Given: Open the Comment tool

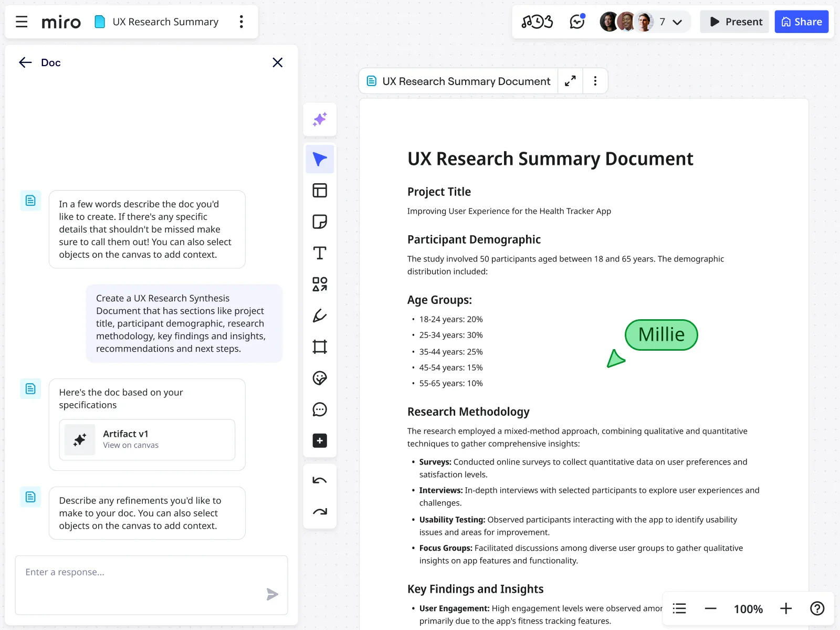Looking at the screenshot, I should (320, 409).
